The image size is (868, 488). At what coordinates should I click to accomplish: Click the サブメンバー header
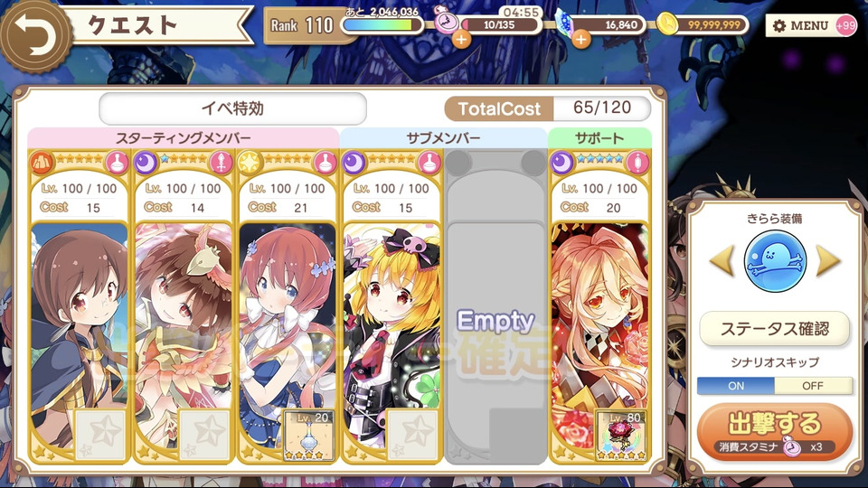443,137
